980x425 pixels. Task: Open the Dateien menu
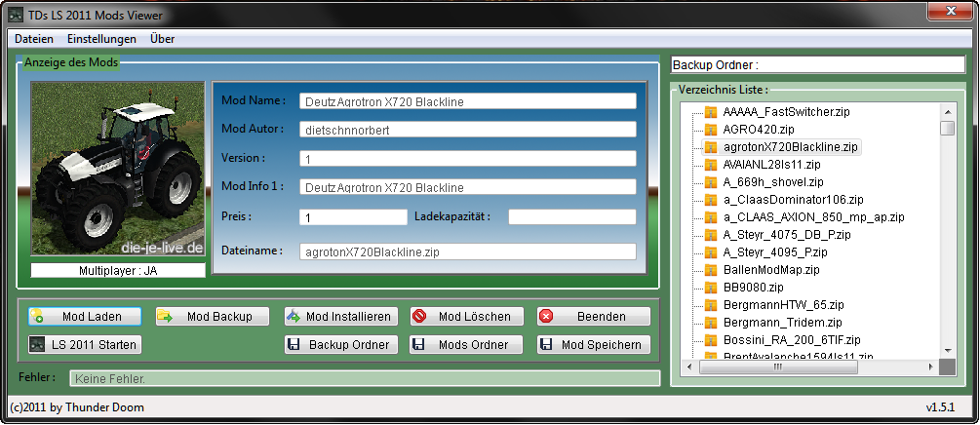click(x=34, y=39)
